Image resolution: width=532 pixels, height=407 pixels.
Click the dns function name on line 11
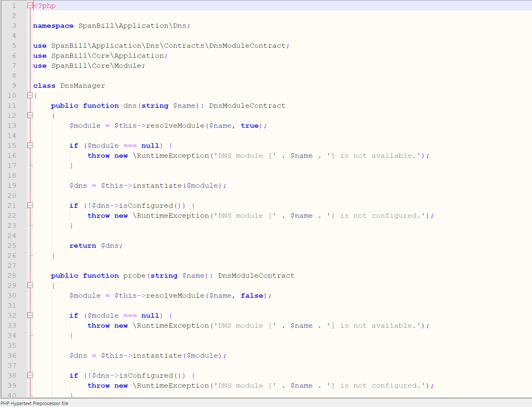coord(130,106)
